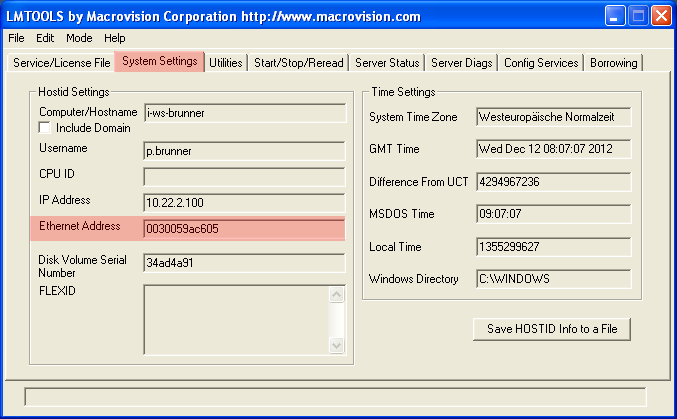677x419 pixels.
Task: Click the Disk Volume Serial Number field
Action: pyautogui.click(x=245, y=263)
